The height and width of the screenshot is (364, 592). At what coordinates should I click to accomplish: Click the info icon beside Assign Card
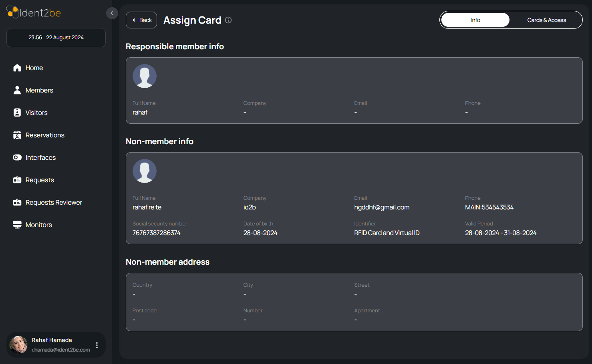click(x=228, y=20)
